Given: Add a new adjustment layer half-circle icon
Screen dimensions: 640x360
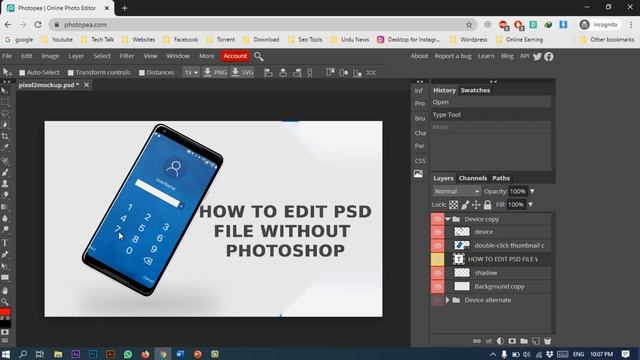Looking at the screenshot, I should pos(500,341).
